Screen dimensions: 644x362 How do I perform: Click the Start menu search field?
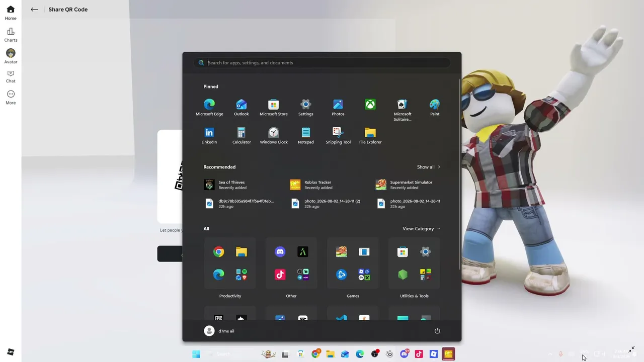(x=322, y=63)
